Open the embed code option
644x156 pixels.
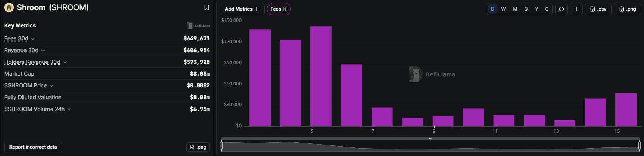(x=561, y=9)
